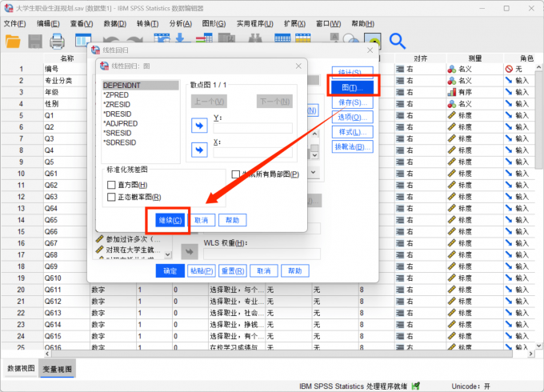Screen dimensions: 544x392
Task: Move variable to Y field with arrow
Action: click(x=199, y=125)
